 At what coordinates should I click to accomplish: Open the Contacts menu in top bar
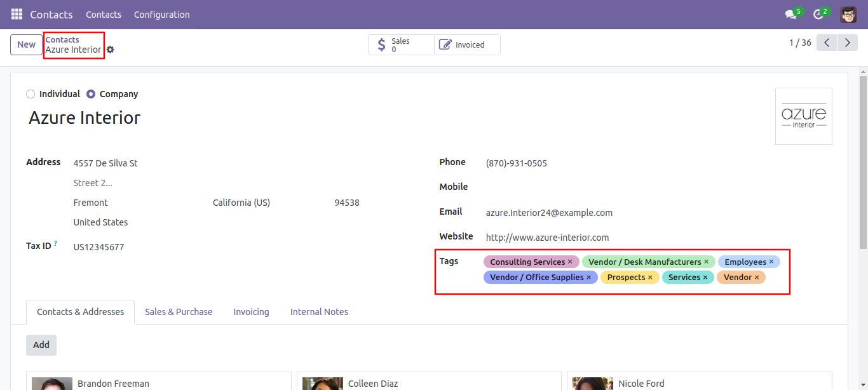tap(104, 14)
